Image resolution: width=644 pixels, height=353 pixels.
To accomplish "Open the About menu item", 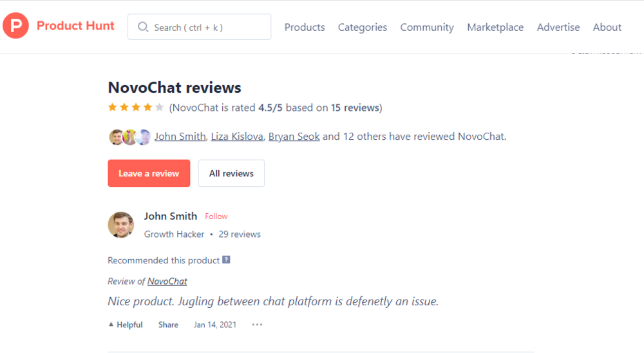I will click(x=607, y=27).
